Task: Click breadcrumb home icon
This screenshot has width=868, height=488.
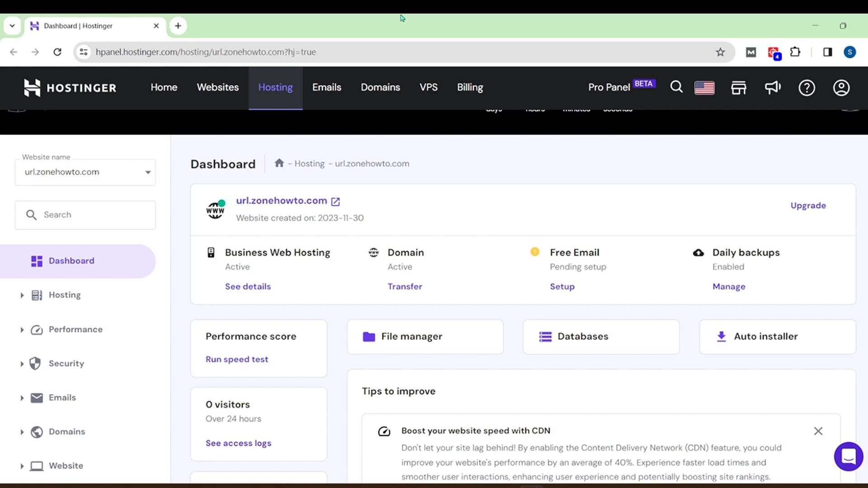Action: tap(279, 163)
